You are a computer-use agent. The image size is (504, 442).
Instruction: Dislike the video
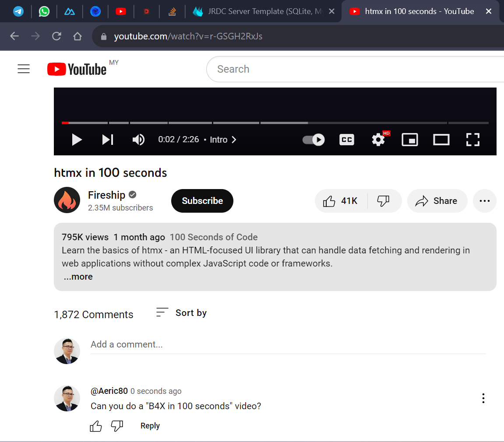click(384, 201)
